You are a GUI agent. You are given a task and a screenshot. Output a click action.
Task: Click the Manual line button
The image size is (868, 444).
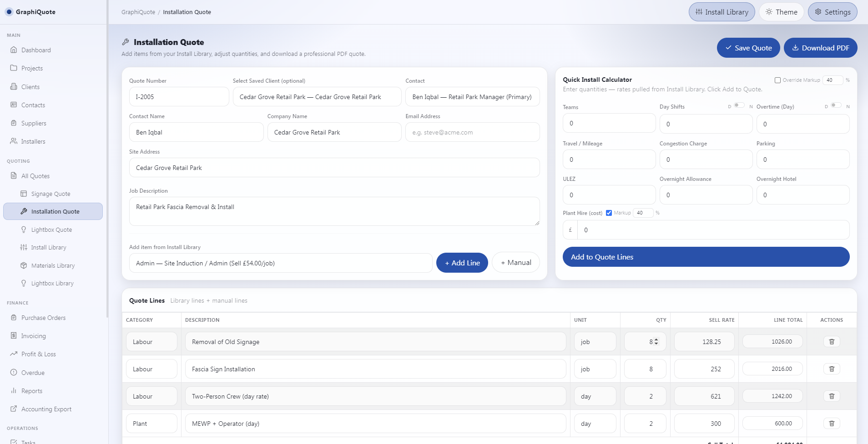[516, 263]
